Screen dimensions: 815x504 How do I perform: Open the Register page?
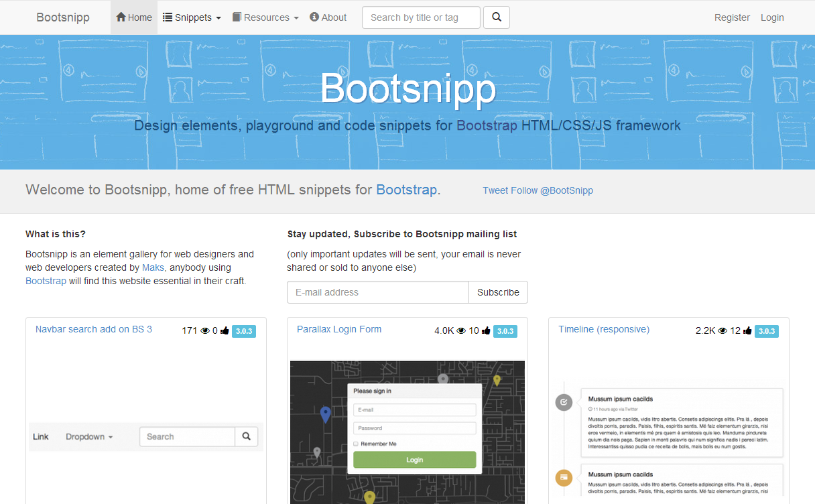732,17
